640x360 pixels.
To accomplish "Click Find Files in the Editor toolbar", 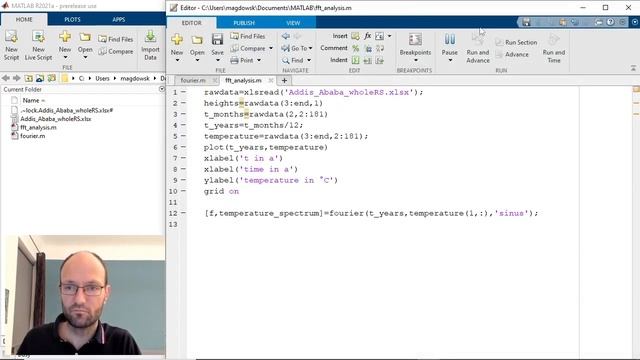I will pos(248,36).
